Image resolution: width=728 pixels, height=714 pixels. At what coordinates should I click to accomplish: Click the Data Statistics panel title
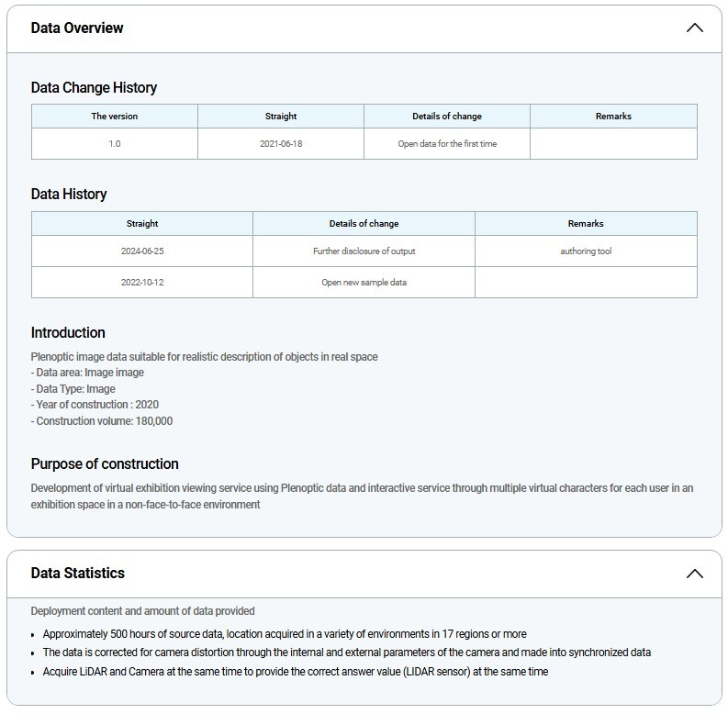point(78,573)
